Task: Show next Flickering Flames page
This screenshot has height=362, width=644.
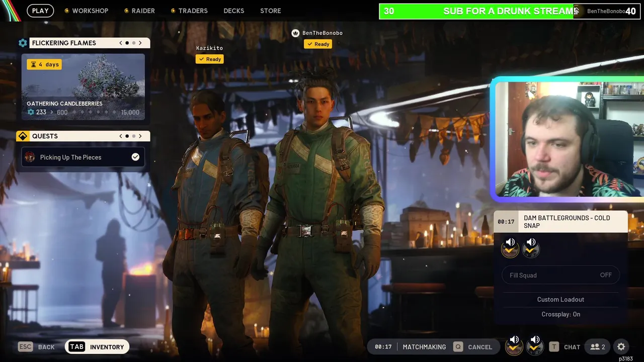Action: (x=140, y=43)
